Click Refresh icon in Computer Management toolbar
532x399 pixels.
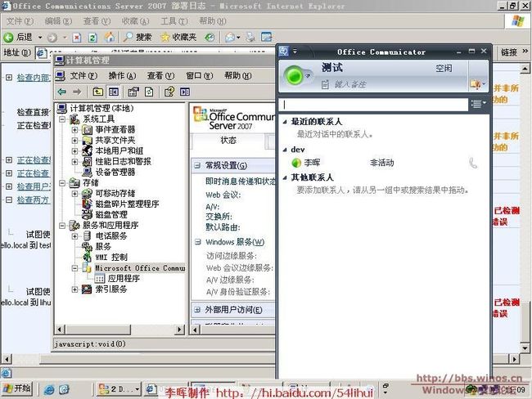pyautogui.click(x=149, y=92)
